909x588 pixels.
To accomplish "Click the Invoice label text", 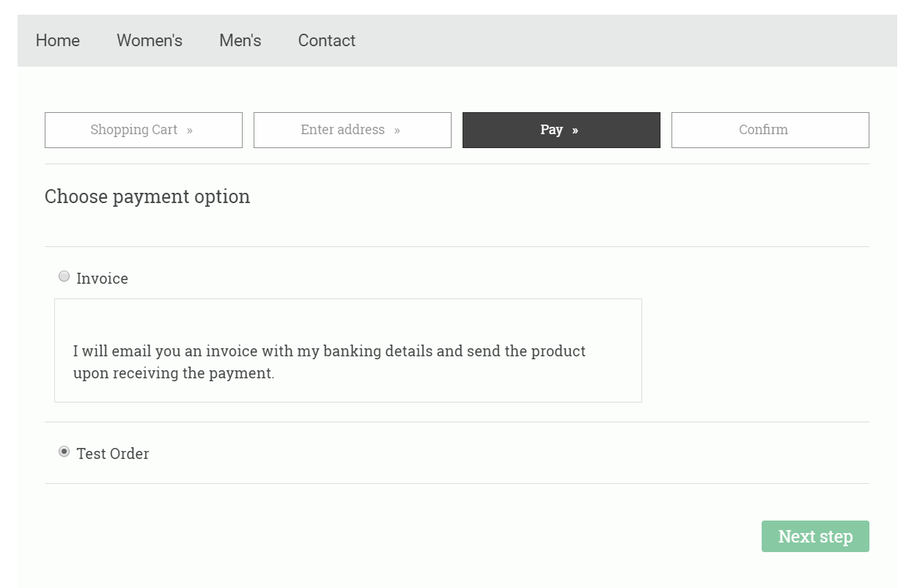I will (102, 279).
